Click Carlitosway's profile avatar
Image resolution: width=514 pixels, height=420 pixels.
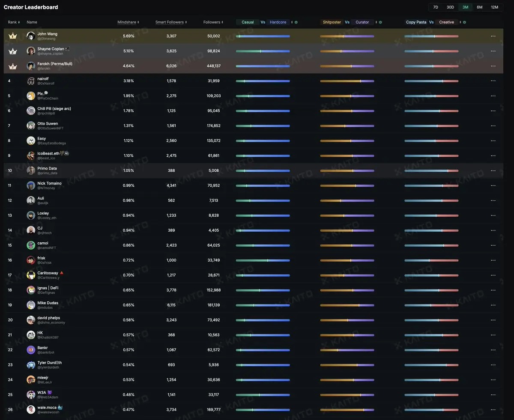click(x=31, y=275)
